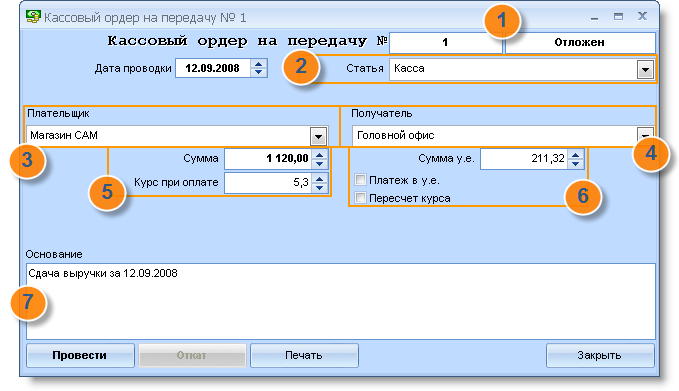Tick the 'Платеж в у.е.' checkbox

360,180
